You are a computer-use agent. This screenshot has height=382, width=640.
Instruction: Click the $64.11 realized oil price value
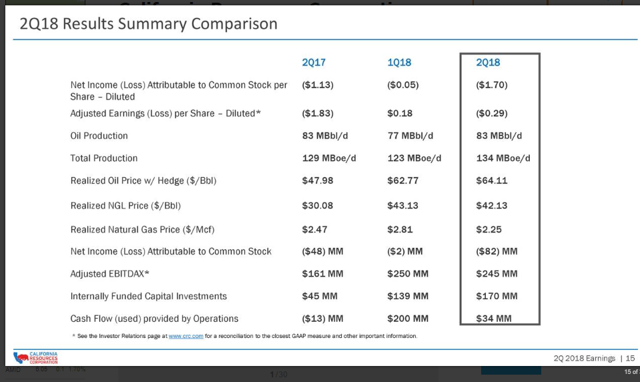click(491, 180)
